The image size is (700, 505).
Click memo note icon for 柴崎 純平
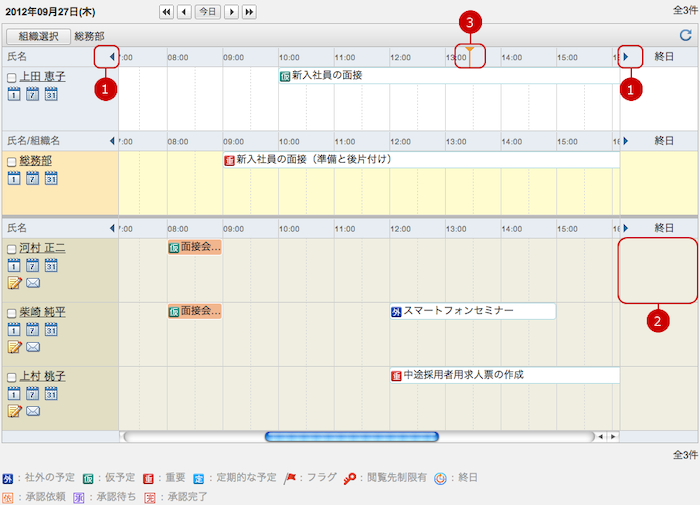point(14,347)
